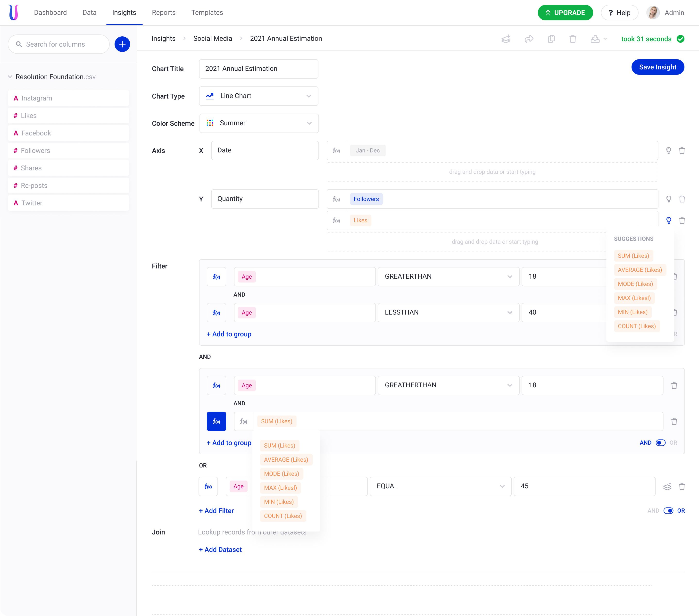Click the Search for columns field
The image size is (699, 616).
click(59, 44)
